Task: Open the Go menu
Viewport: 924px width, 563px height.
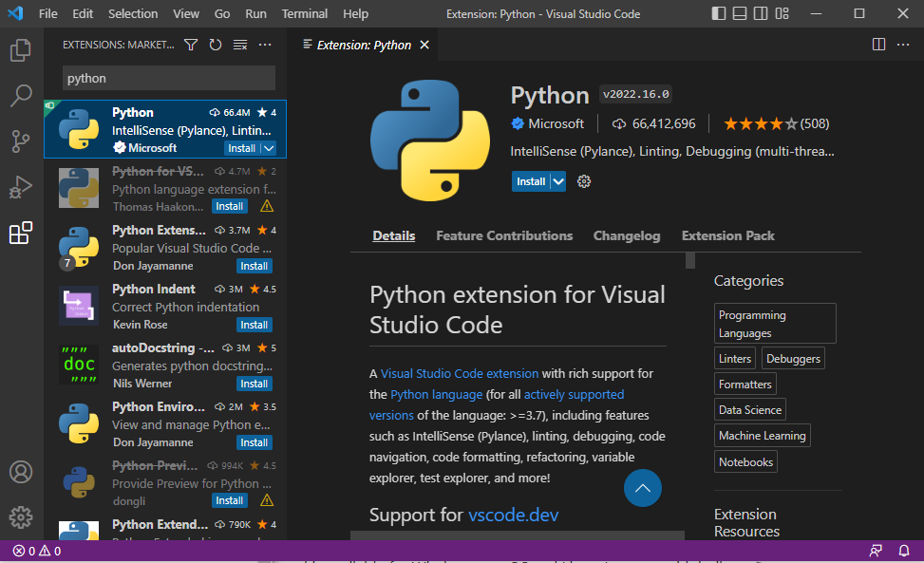Action: pos(222,13)
